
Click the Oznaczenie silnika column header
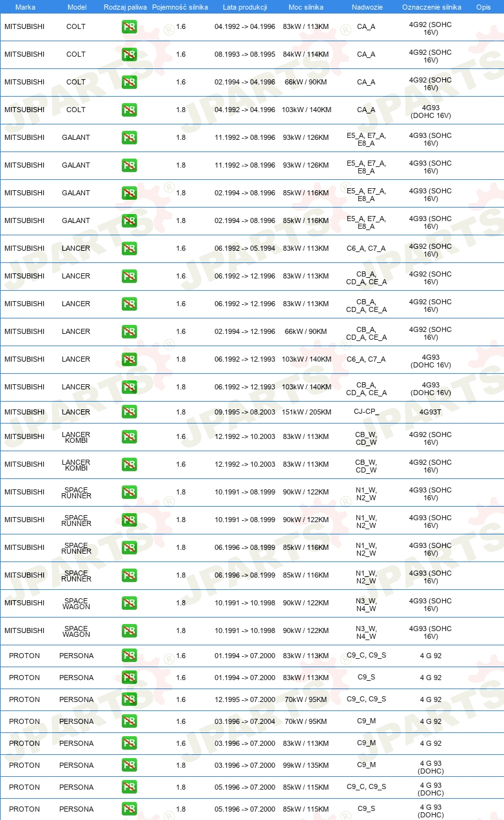[x=431, y=7]
